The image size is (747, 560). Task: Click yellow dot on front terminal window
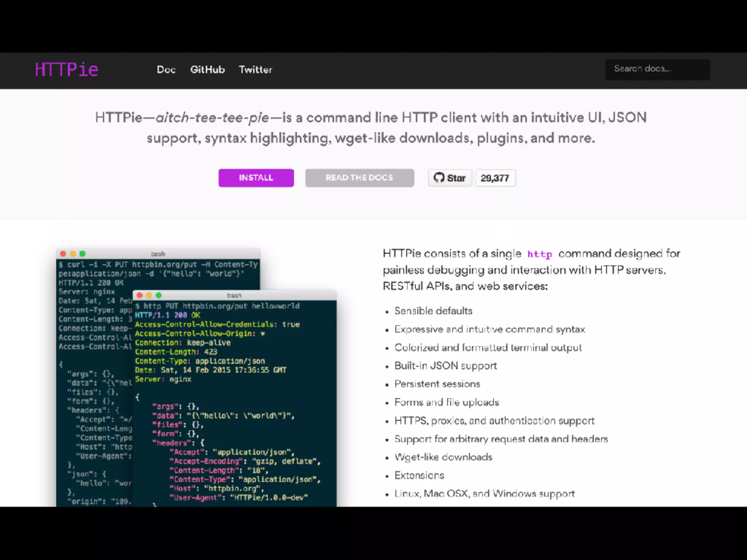149,295
